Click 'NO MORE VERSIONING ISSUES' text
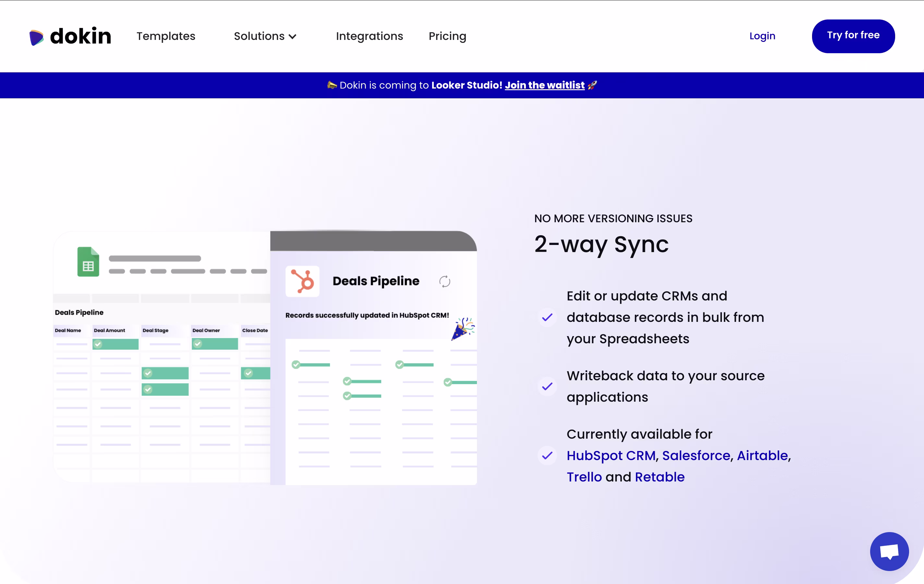Image resolution: width=924 pixels, height=584 pixels. [613, 218]
